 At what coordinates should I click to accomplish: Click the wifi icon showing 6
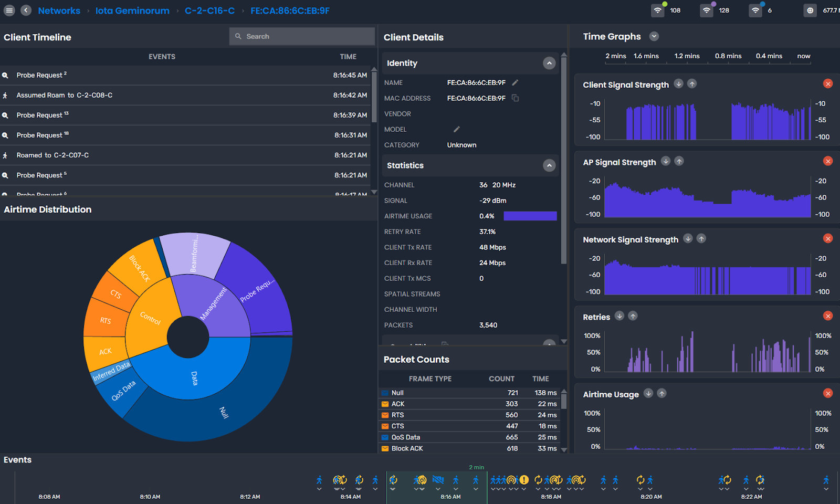pos(755,10)
